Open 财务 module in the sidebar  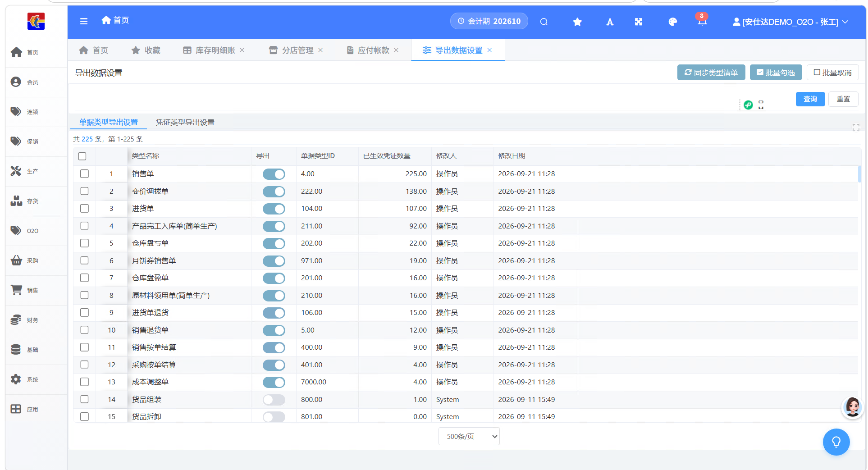(x=36, y=320)
